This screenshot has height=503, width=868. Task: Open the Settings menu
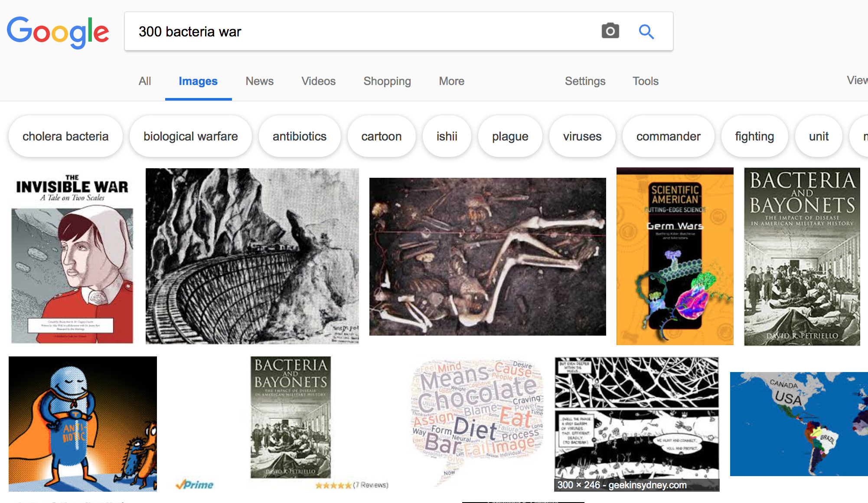click(x=585, y=81)
